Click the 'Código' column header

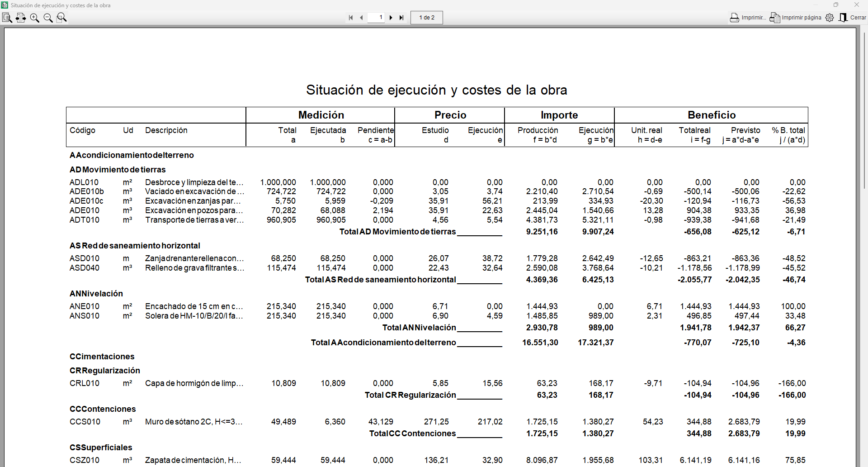coord(82,130)
